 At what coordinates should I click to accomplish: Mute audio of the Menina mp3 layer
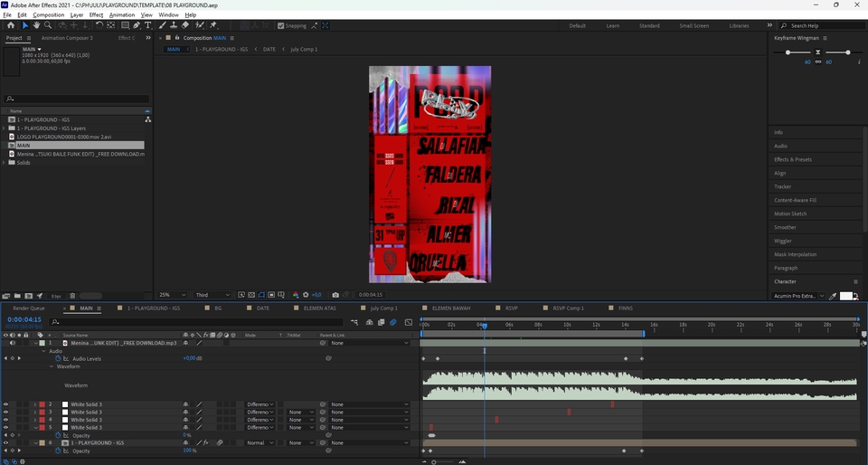click(x=12, y=343)
